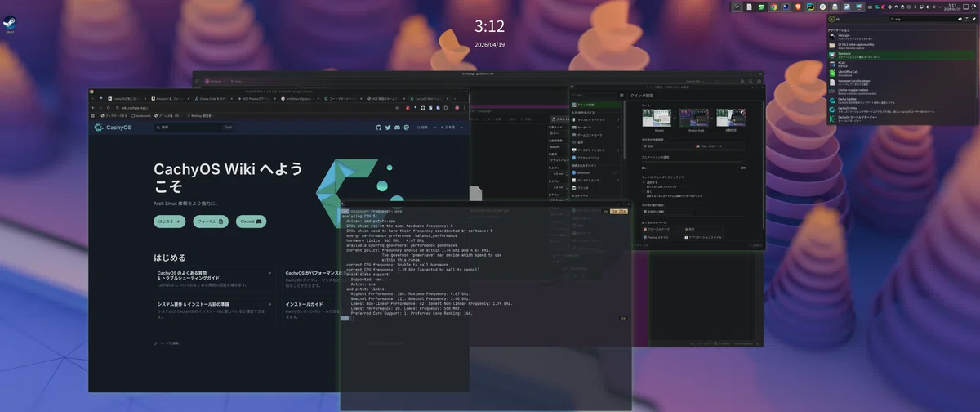Clear the launcher search field text
This screenshot has height=412, width=980.
[960, 19]
